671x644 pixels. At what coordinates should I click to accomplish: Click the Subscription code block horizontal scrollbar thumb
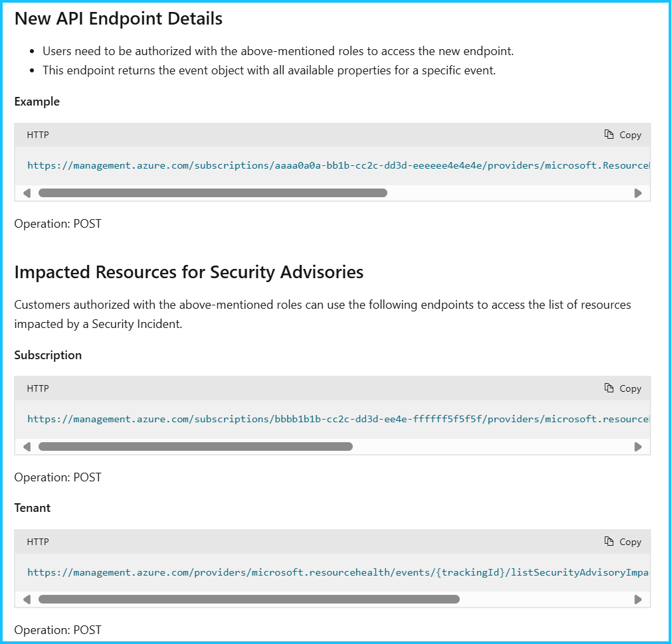[195, 447]
